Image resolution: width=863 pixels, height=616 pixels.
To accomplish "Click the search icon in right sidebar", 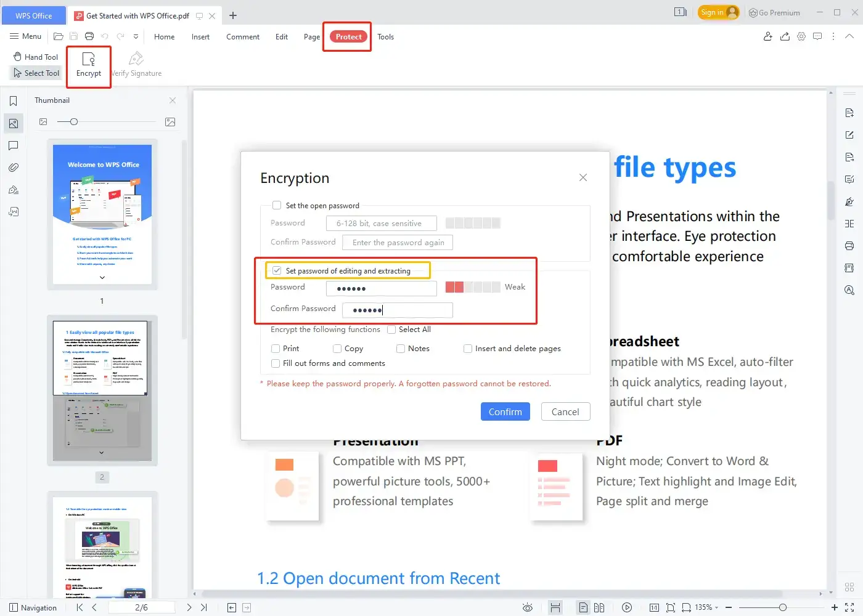I will [x=849, y=290].
